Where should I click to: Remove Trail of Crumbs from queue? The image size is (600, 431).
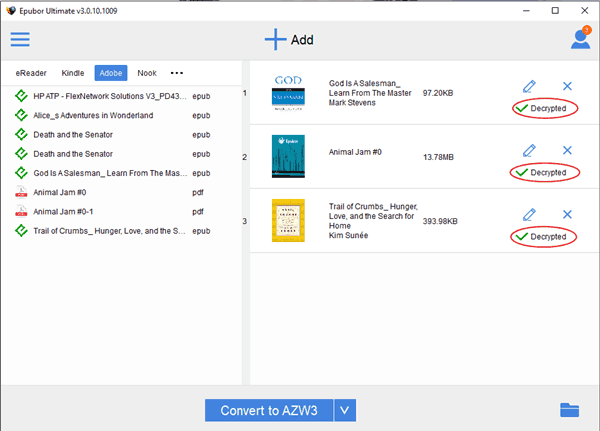(x=567, y=214)
